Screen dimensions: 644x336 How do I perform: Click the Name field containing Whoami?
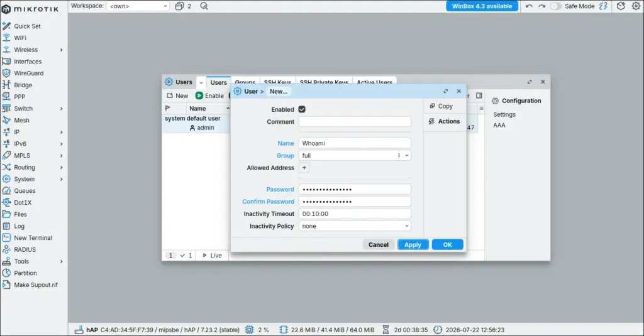355,143
